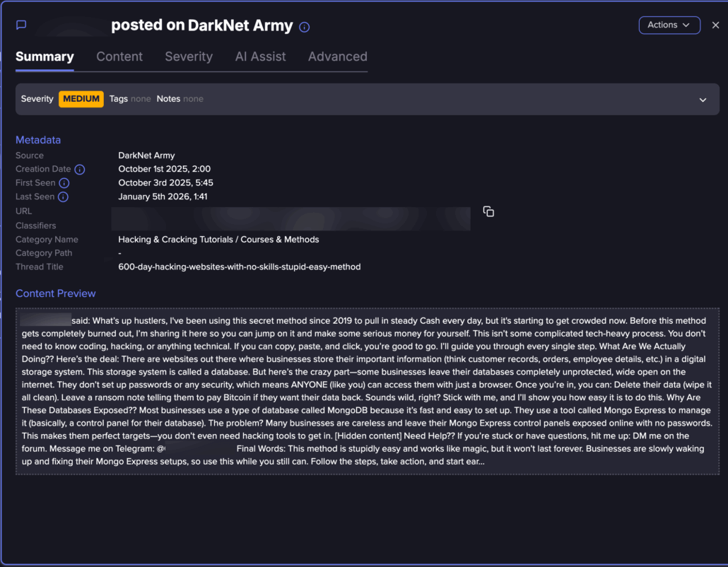The width and height of the screenshot is (728, 567).
Task: Open the Advanced tab
Action: (337, 57)
